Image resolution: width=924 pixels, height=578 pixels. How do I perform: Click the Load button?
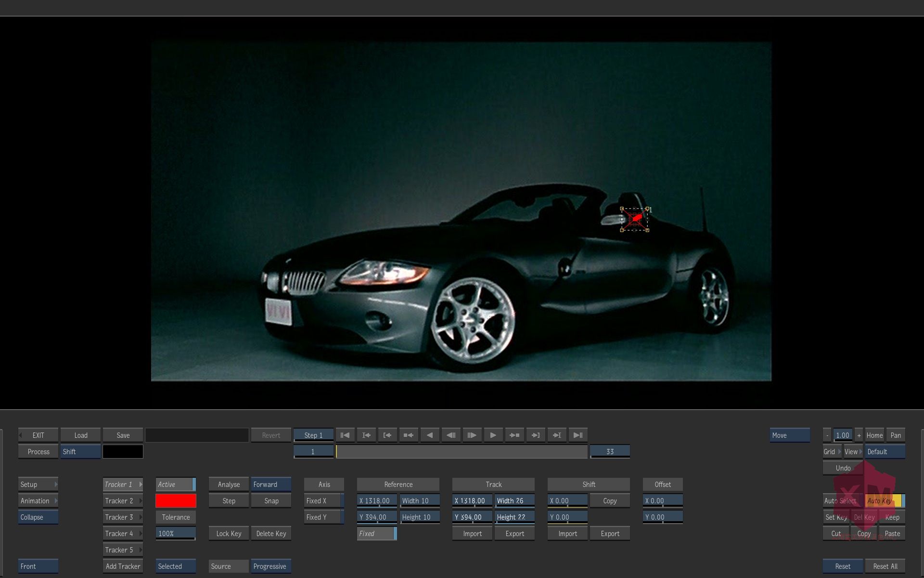[x=80, y=435]
